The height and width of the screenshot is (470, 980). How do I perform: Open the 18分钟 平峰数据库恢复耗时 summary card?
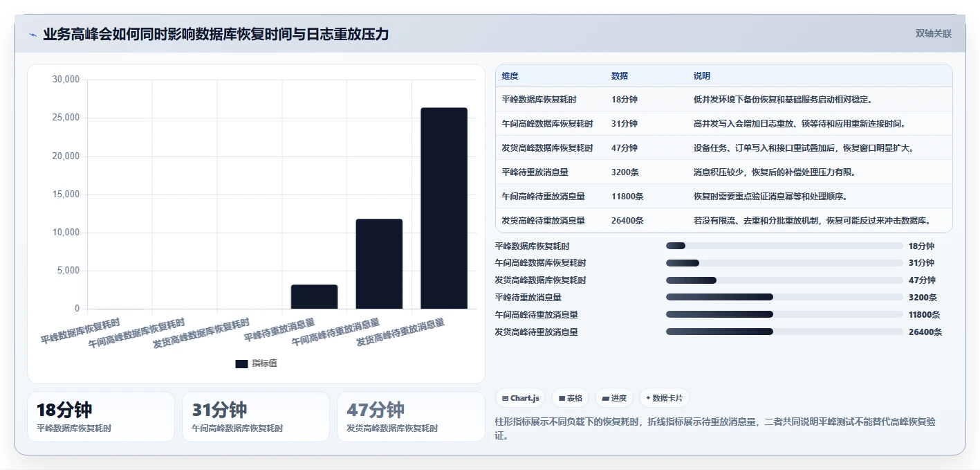point(101,417)
